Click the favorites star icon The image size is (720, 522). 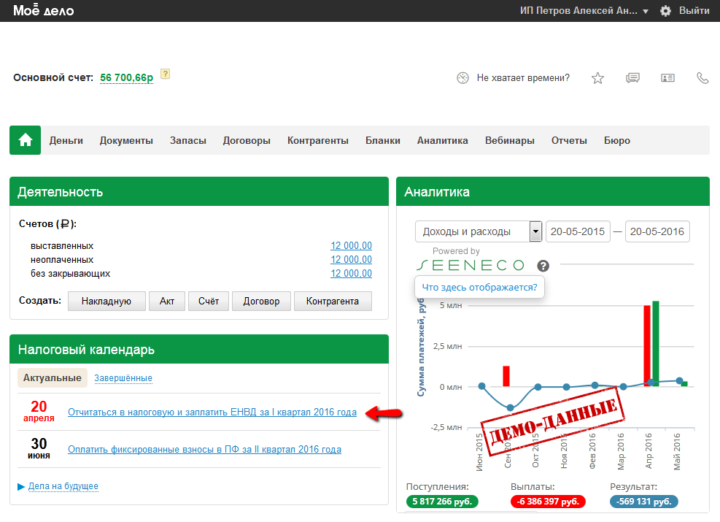pos(597,78)
